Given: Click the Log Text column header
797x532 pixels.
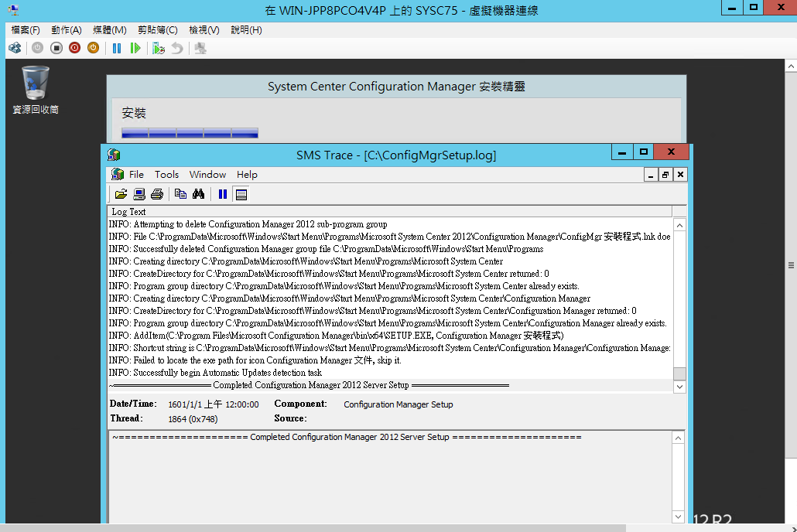Looking at the screenshot, I should click(x=390, y=211).
